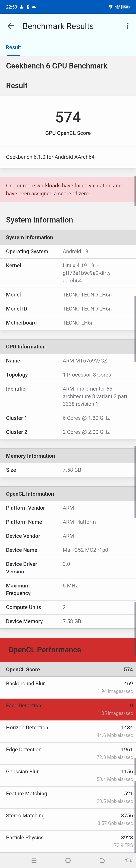Tap the battery indicator icon
The height and width of the screenshot is (868, 136).
click(126, 7)
